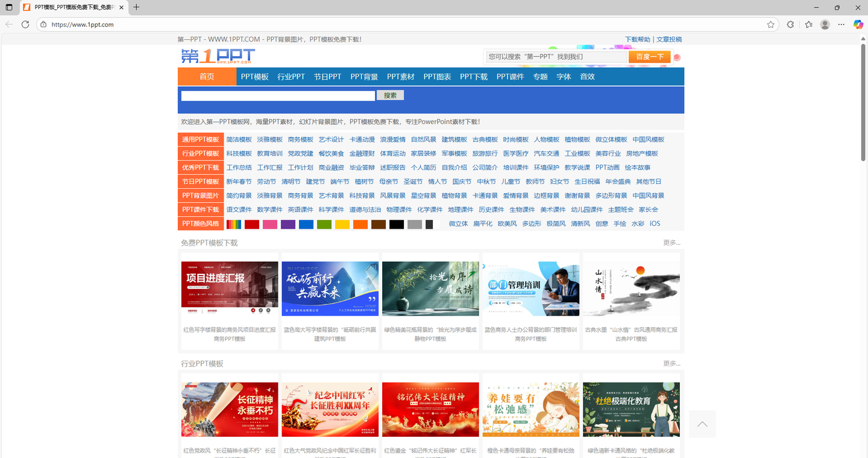Viewport: 868px width, 458px height.
Task: View site information lock icon
Action: tap(43, 25)
